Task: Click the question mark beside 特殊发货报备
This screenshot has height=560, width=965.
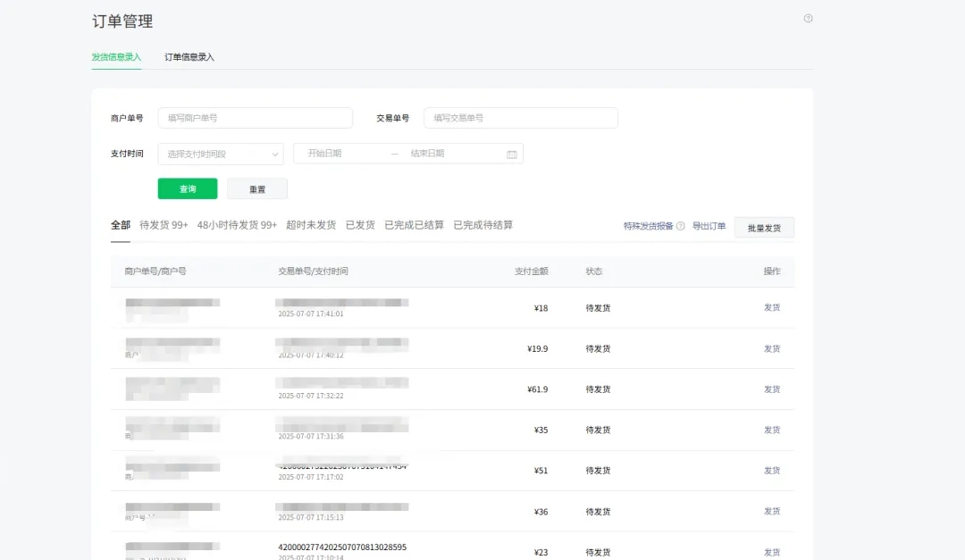Action: (x=679, y=227)
